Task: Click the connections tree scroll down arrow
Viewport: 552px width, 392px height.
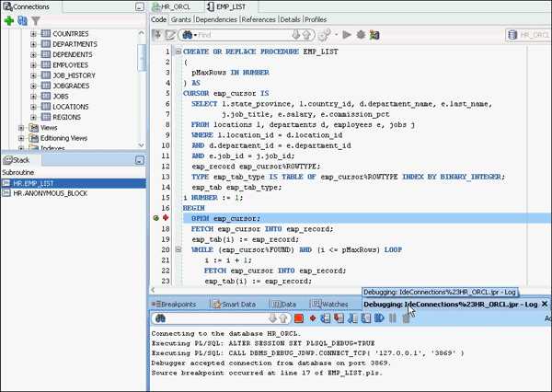Action: click(x=141, y=144)
